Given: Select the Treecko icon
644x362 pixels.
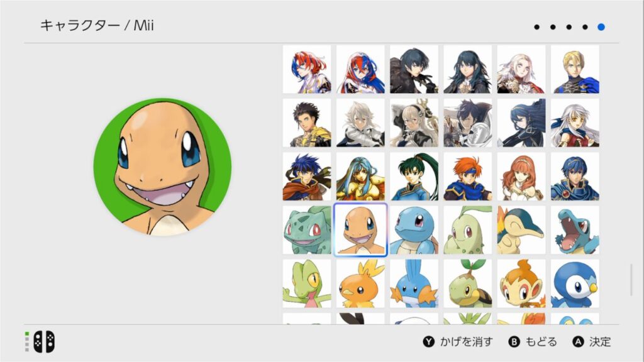Looking at the screenshot, I should pos(307,283).
